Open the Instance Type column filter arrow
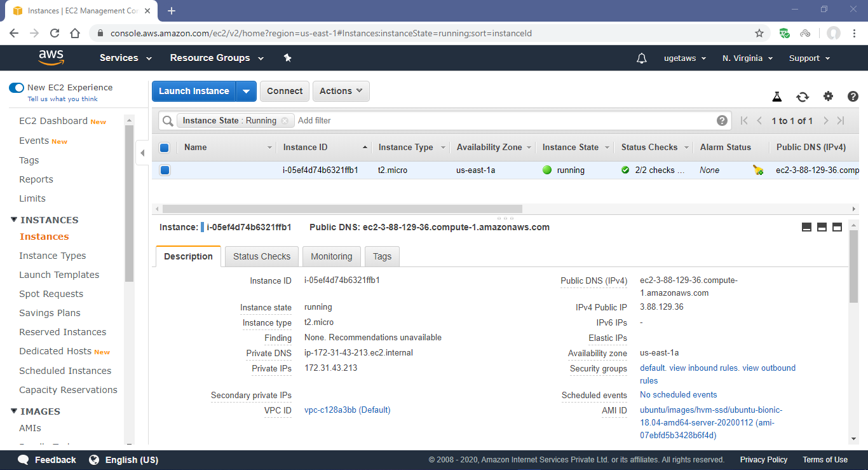The width and height of the screenshot is (868, 470). [x=443, y=148]
